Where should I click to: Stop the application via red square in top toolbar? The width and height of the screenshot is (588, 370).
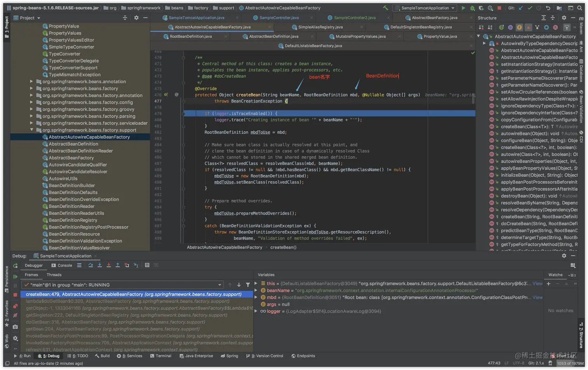(499, 8)
